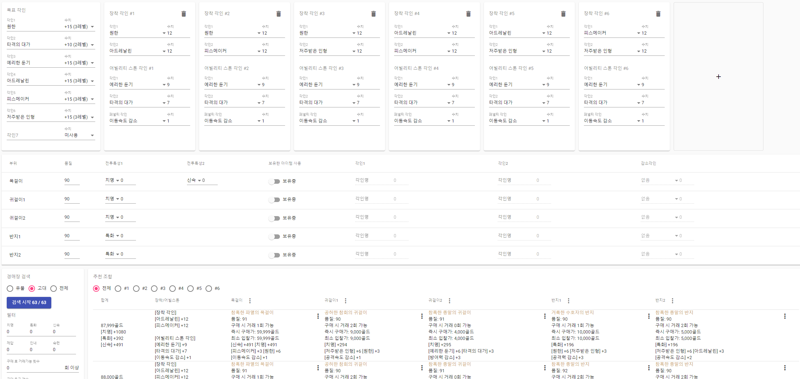Remove 장착 각인 #6 using its trash icon
This screenshot has height=379, width=800.
click(x=658, y=14)
